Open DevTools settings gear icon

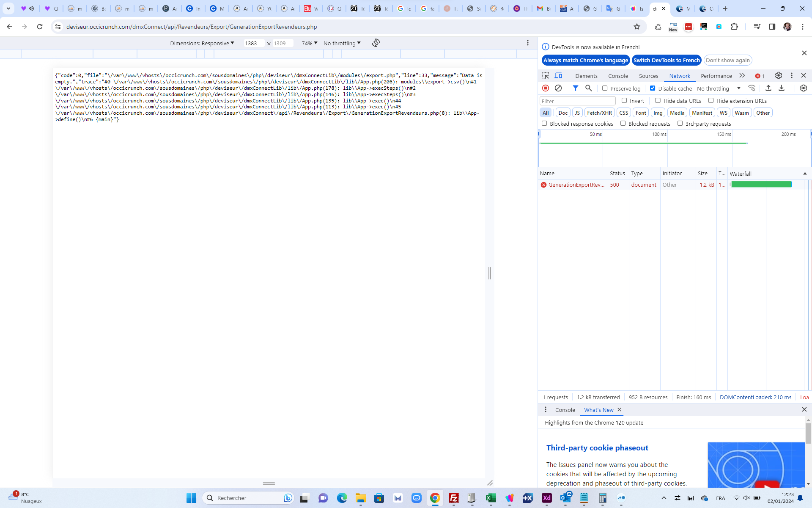[779, 75]
